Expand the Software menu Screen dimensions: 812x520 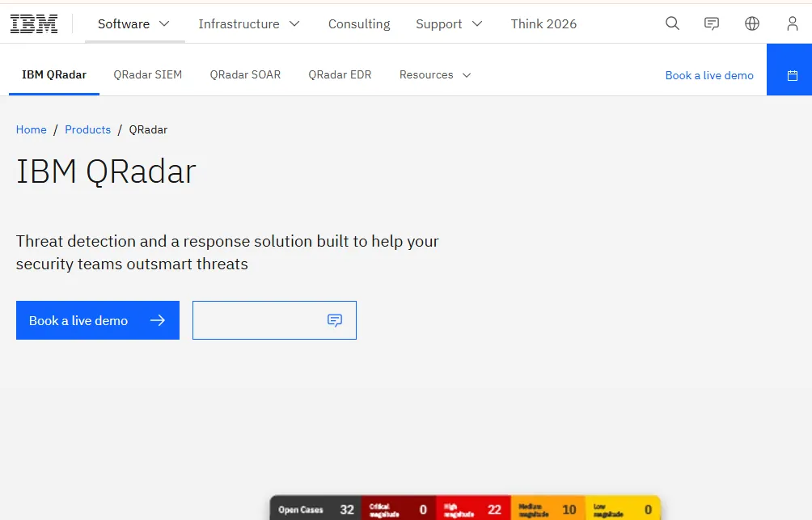(133, 23)
